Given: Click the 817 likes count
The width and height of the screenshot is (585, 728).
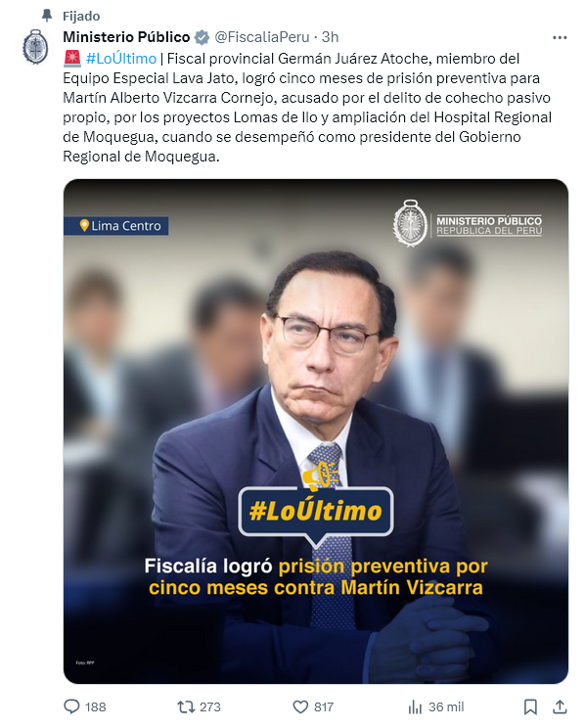Looking at the screenshot, I should pos(324,707).
